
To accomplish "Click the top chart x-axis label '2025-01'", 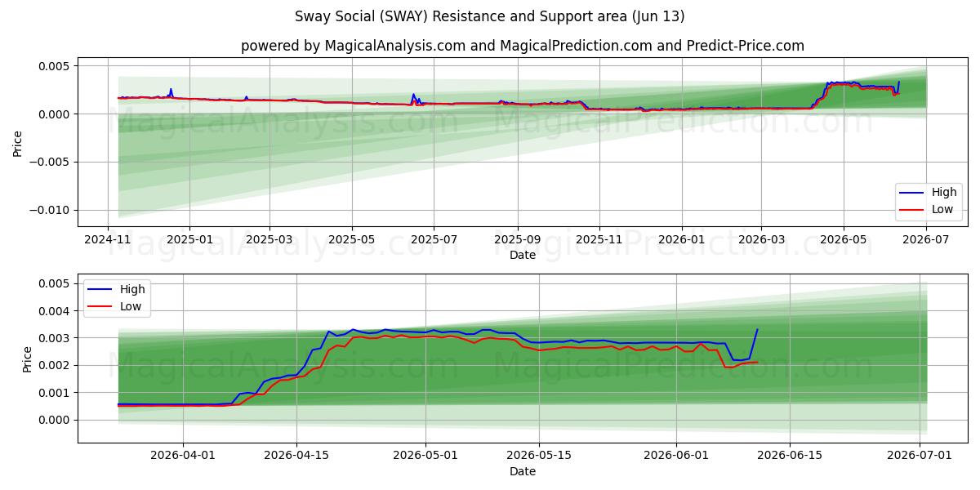I will pos(189,239).
